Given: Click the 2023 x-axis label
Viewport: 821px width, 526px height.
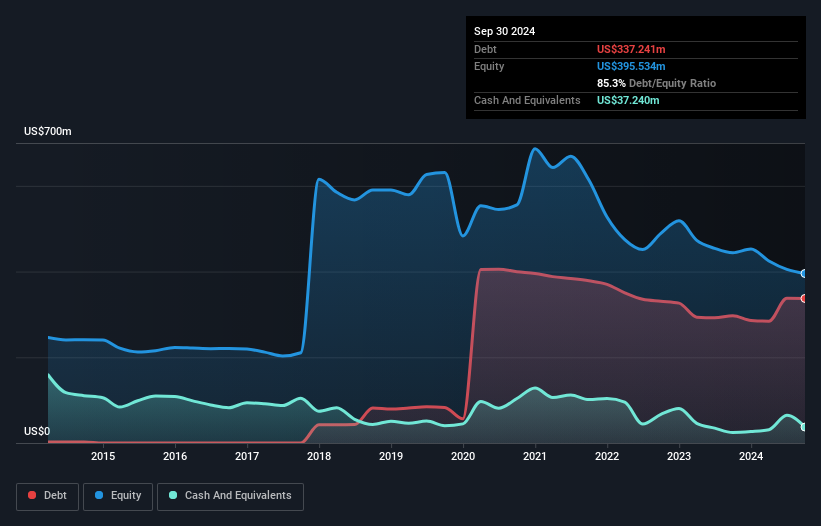Looking at the screenshot, I should [679, 456].
